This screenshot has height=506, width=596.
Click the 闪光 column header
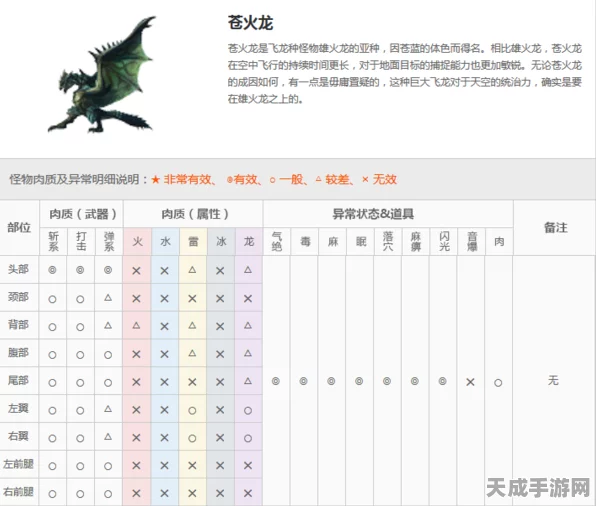click(444, 242)
